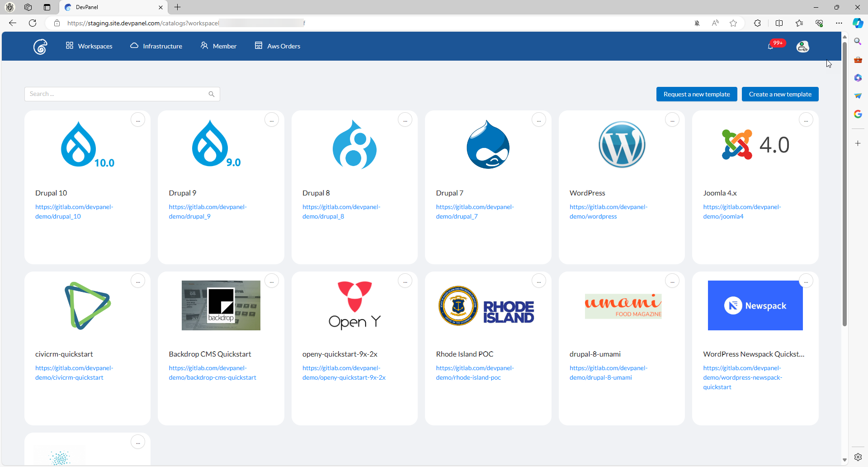This screenshot has height=467, width=868.
Task: Go to the Workspaces menu
Action: [x=89, y=46]
